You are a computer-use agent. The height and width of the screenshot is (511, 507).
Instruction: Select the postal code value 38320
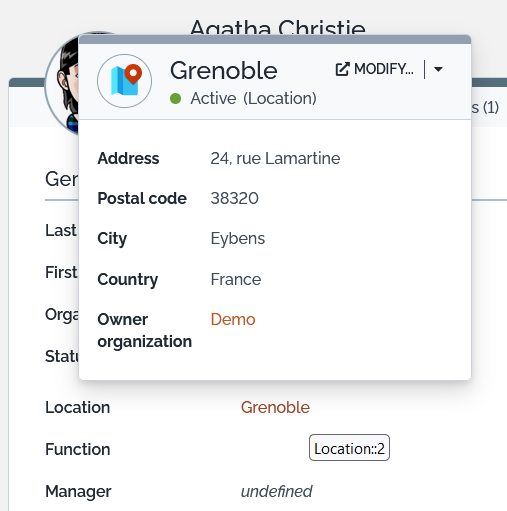point(235,198)
